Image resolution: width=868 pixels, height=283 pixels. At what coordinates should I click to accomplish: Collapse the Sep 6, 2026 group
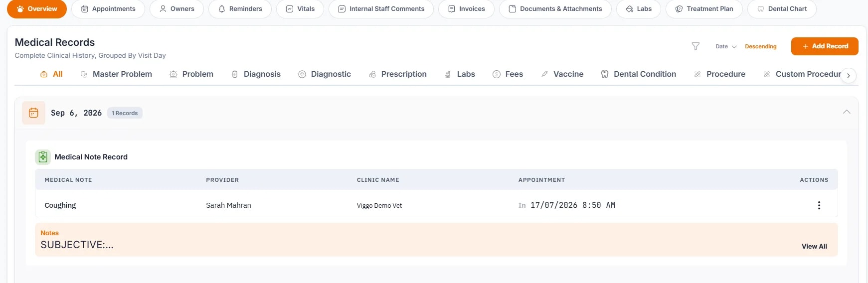tap(847, 112)
